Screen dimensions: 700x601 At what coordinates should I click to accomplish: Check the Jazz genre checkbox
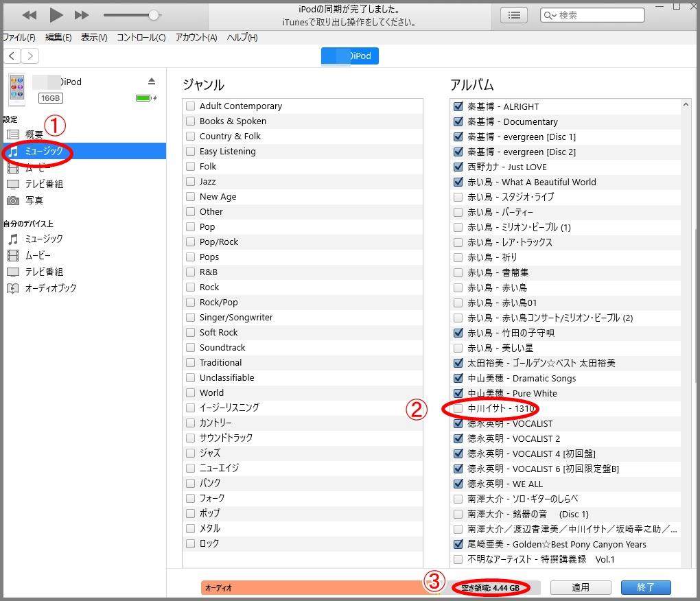191,181
